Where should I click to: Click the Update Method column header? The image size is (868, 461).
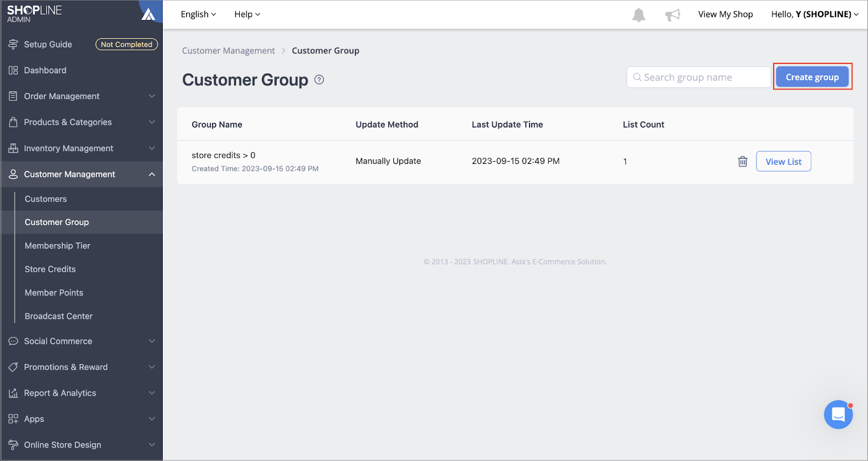pos(387,124)
